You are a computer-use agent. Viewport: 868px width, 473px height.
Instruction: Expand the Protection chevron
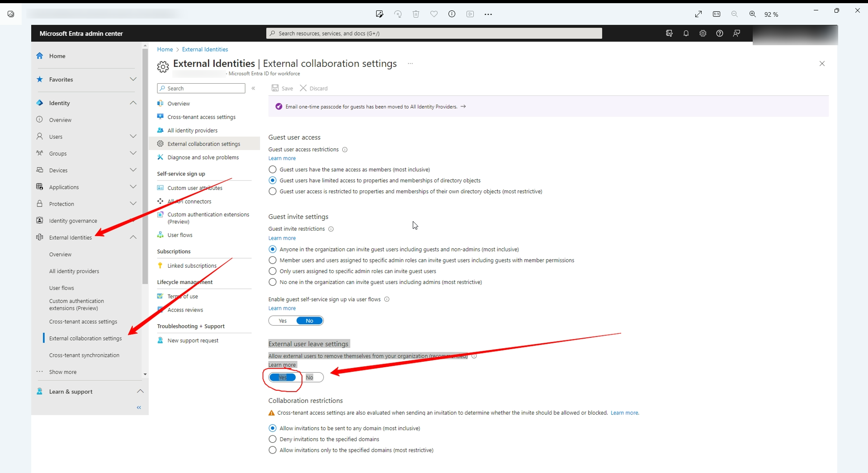tap(133, 203)
